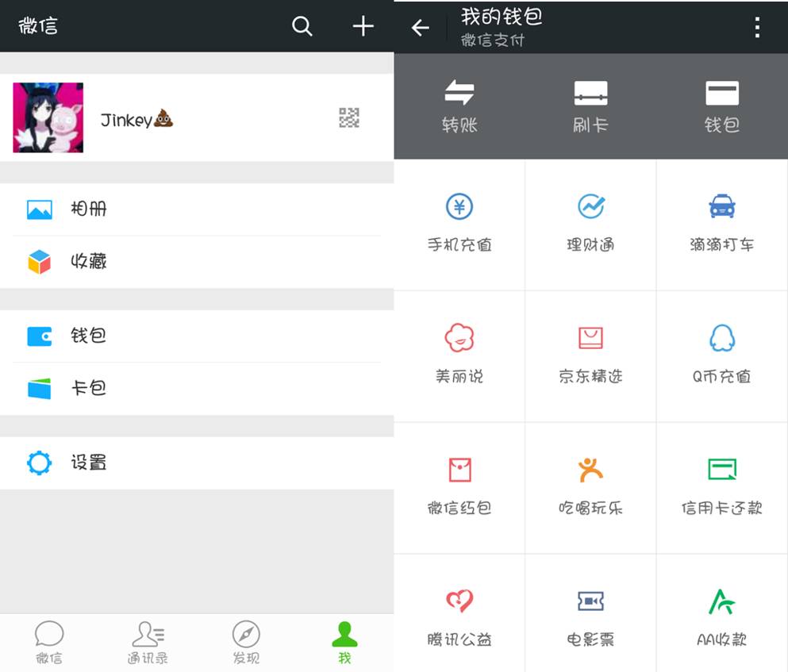Image resolution: width=788 pixels, height=672 pixels.
Task: Tap the 刷卡 swipe card icon
Action: [x=591, y=93]
